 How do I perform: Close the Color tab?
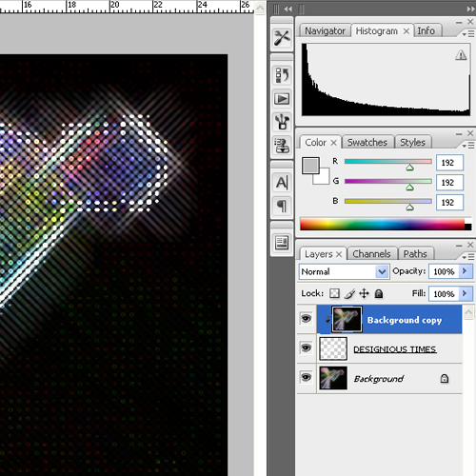pyautogui.click(x=333, y=143)
